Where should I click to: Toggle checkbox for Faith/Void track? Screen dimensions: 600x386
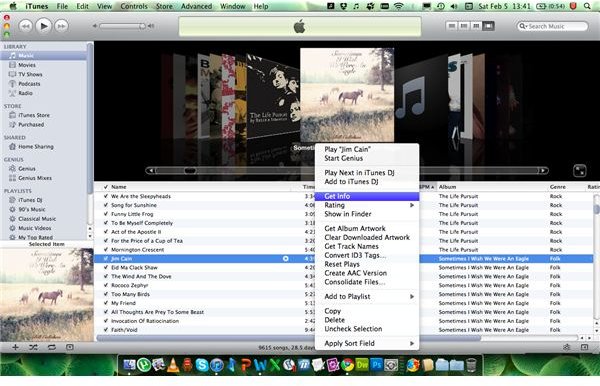point(106,329)
